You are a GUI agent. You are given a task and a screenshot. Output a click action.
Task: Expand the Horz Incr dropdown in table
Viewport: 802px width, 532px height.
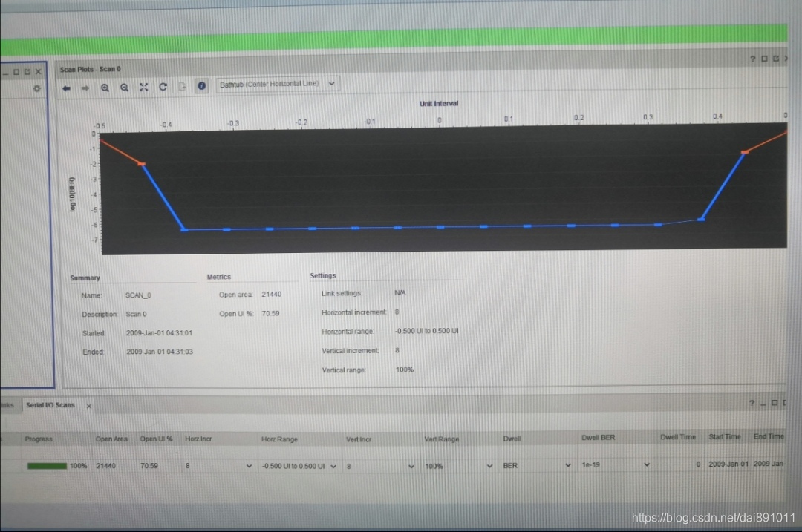[249, 466]
